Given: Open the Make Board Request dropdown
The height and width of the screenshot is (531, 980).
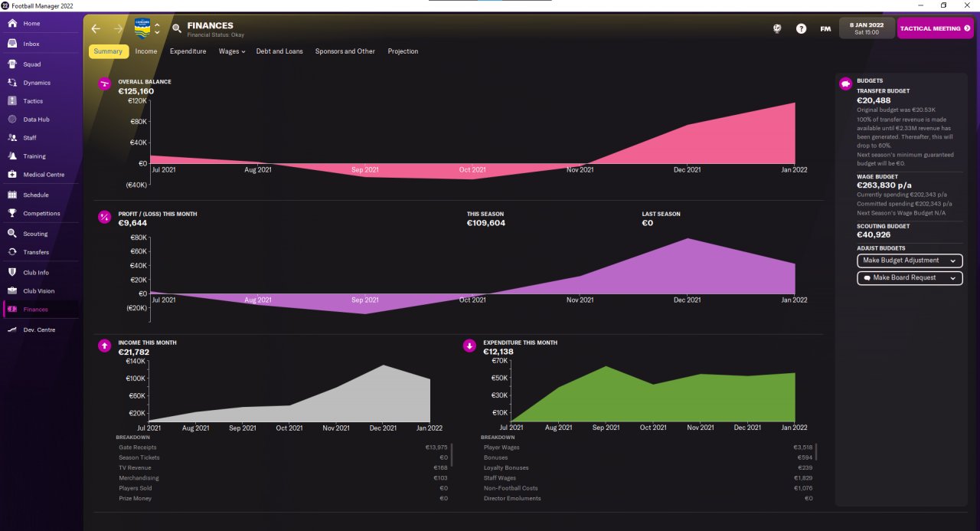Looking at the screenshot, I should [910, 278].
